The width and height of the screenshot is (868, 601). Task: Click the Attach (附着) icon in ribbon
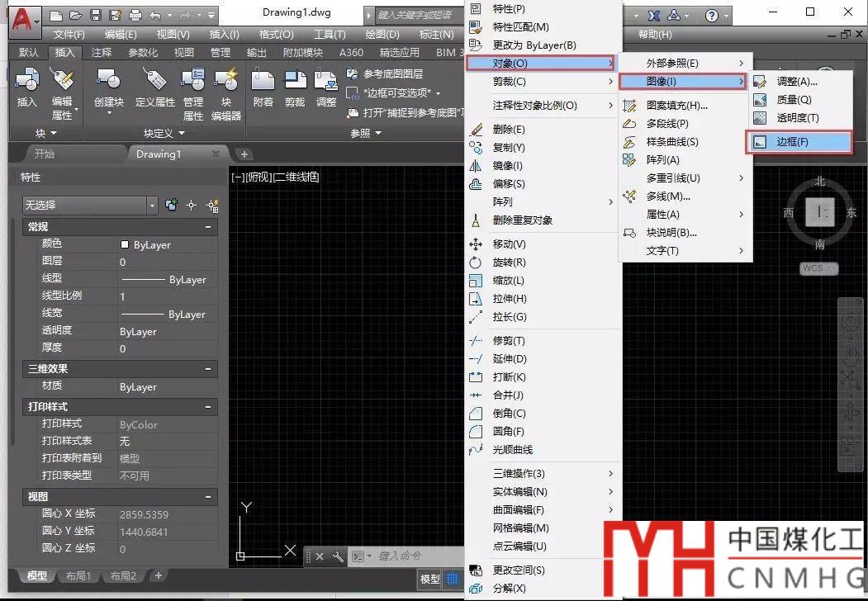(263, 86)
